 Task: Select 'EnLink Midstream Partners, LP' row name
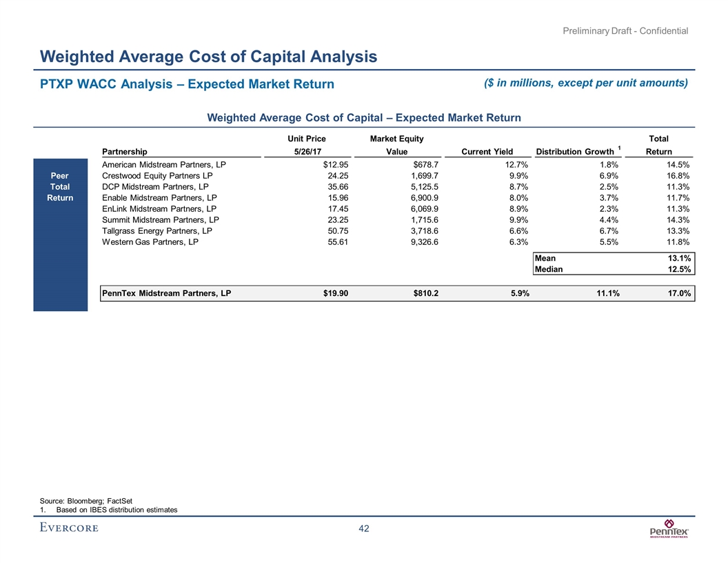point(159,208)
